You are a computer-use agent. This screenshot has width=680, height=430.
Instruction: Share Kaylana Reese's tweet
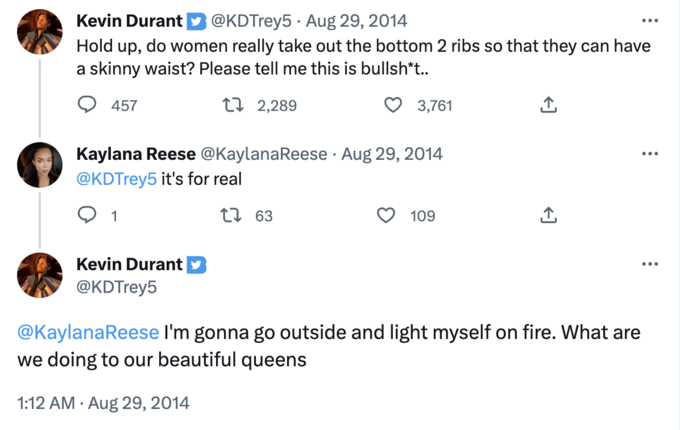pyautogui.click(x=548, y=215)
